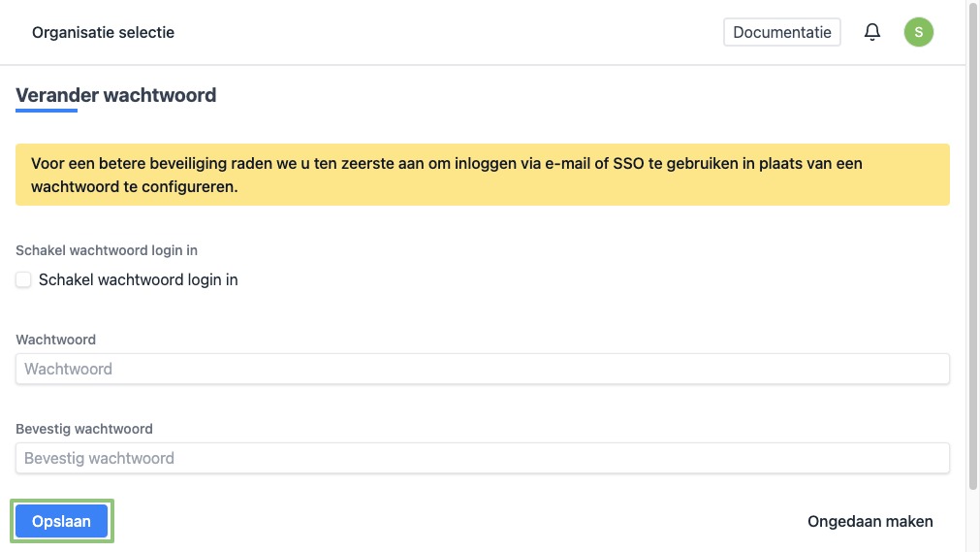Click the vertical scrollbar thumb
This screenshot has height=552, width=980.
[x=973, y=243]
